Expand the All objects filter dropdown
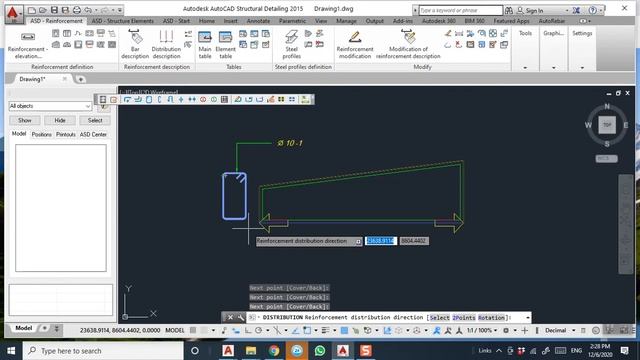Image resolution: width=640 pixels, height=360 pixels. pos(88,106)
